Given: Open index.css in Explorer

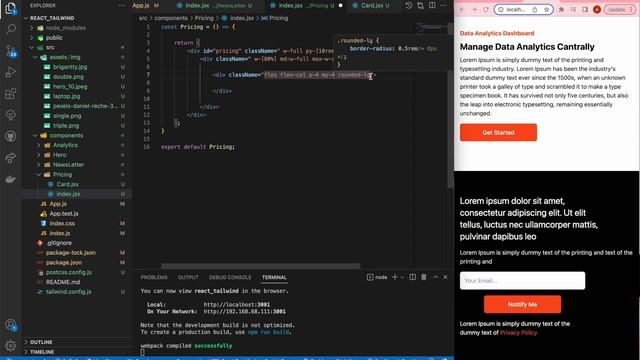Looking at the screenshot, I should click(x=62, y=223).
